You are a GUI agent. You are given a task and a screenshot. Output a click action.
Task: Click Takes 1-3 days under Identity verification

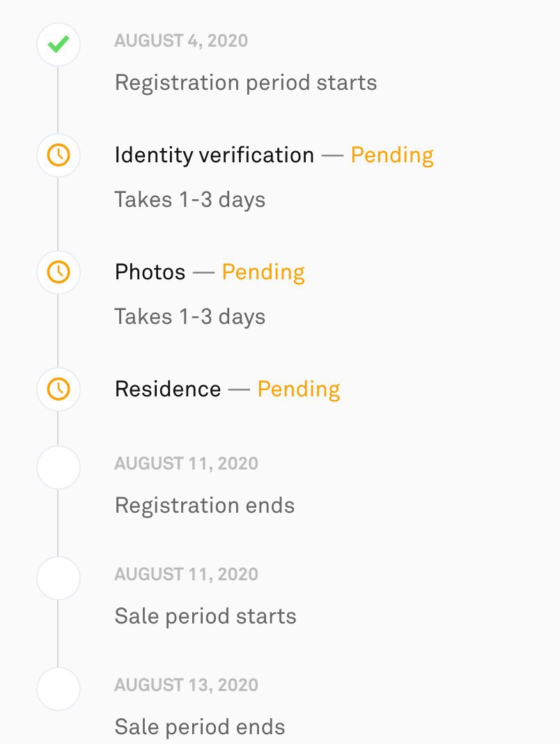tap(190, 200)
